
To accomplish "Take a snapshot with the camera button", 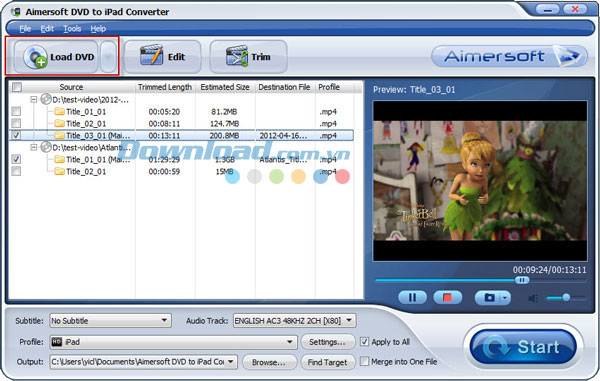I will [x=489, y=297].
